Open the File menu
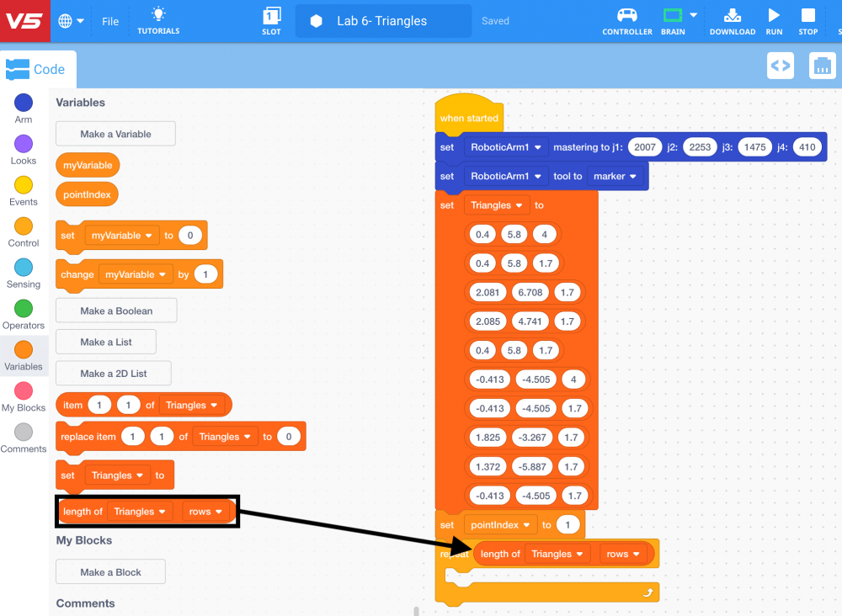The width and height of the screenshot is (842, 616). point(110,21)
